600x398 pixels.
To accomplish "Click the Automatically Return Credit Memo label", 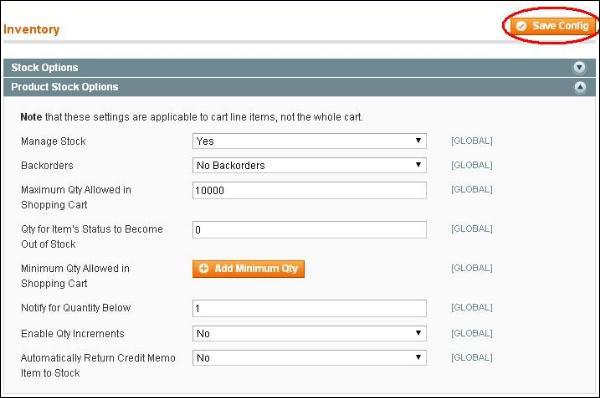I will tap(98, 365).
